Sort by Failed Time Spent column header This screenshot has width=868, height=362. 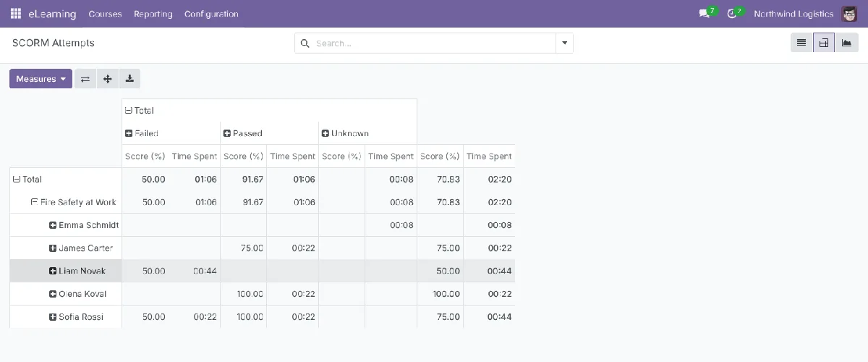point(195,156)
